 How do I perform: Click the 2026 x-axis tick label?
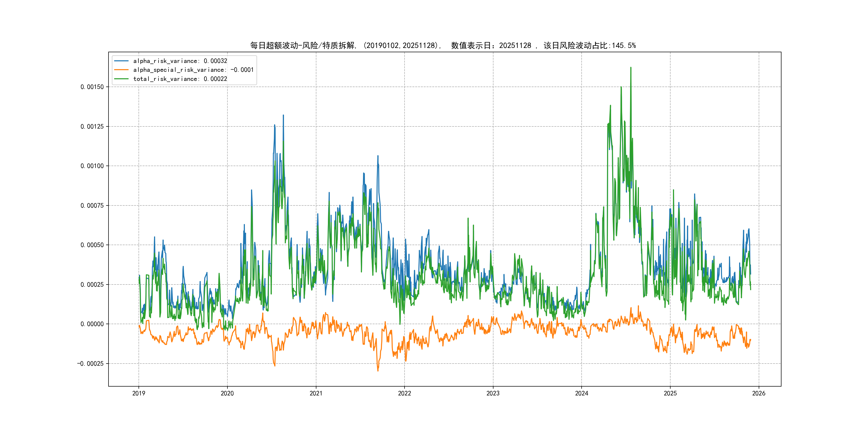[759, 393]
